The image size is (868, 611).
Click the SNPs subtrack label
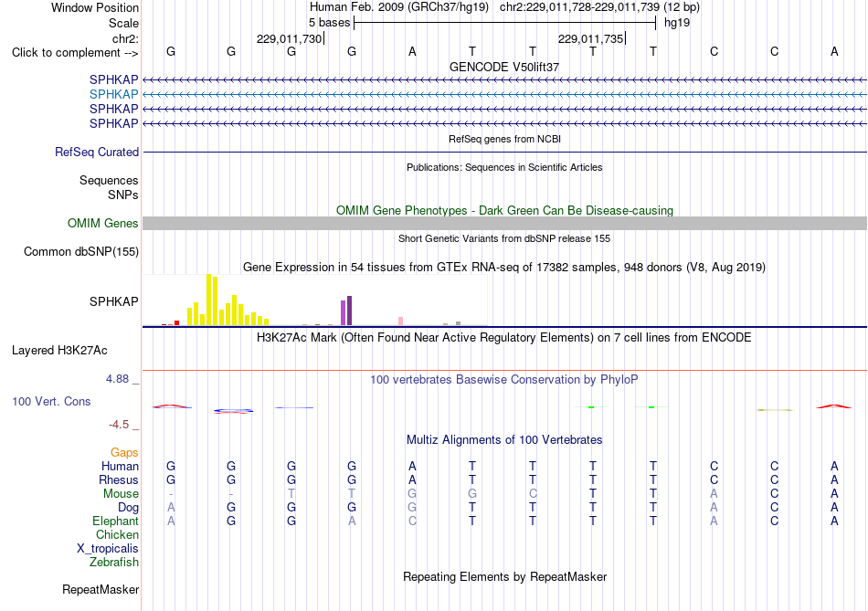[123, 195]
